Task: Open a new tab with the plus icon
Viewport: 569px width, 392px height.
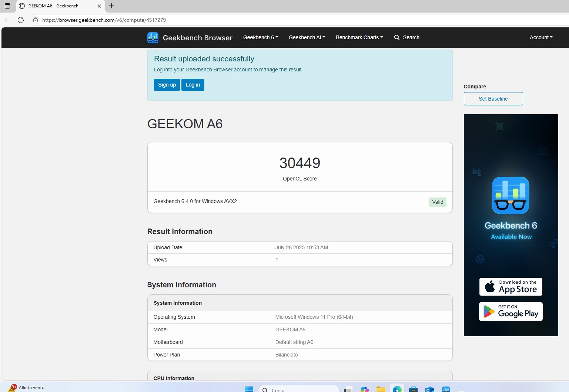Action: pos(111,6)
